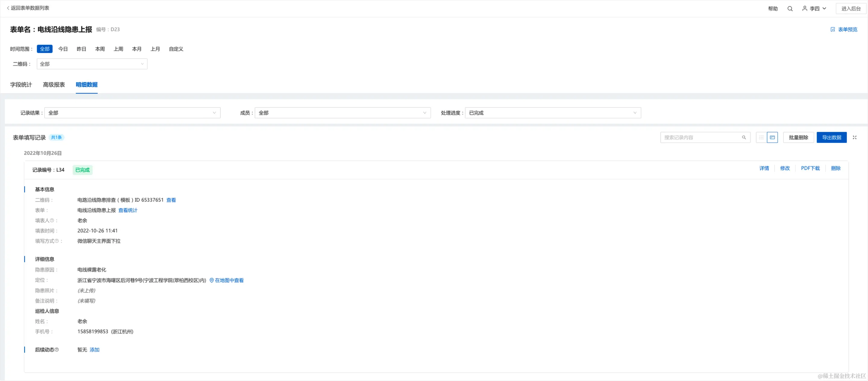Select 今日 time range option
The height and width of the screenshot is (381, 868).
tap(63, 49)
